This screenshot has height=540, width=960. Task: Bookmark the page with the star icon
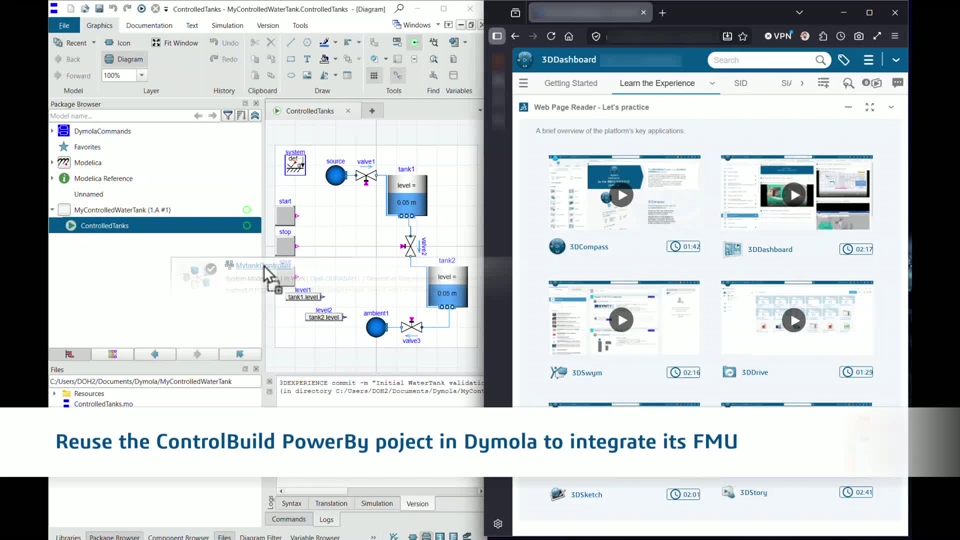click(x=743, y=36)
